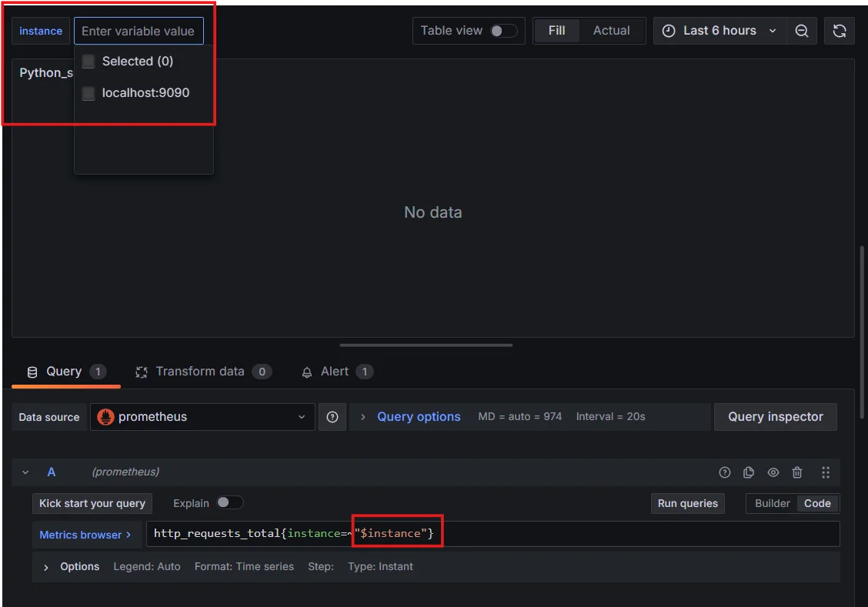Image resolution: width=868 pixels, height=607 pixels.
Task: Select Fill panel sizing option
Action: tap(556, 31)
